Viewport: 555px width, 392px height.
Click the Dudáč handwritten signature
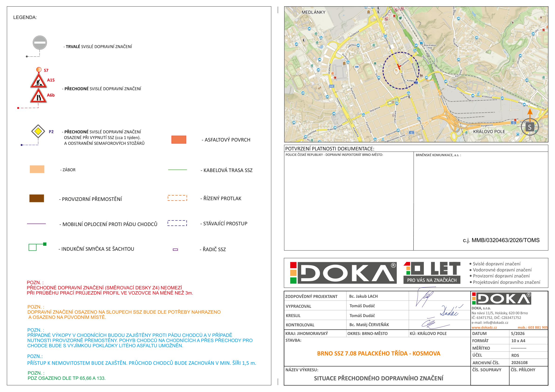[451, 311]
